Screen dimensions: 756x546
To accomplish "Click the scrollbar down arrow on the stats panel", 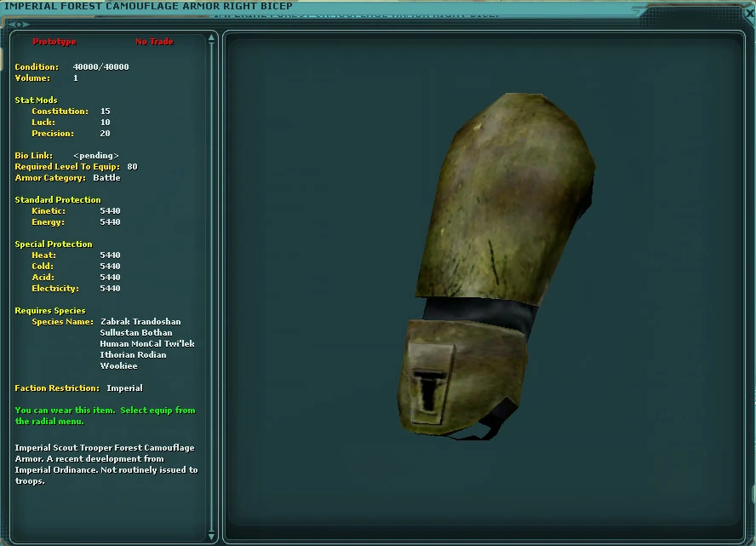I will point(210,537).
